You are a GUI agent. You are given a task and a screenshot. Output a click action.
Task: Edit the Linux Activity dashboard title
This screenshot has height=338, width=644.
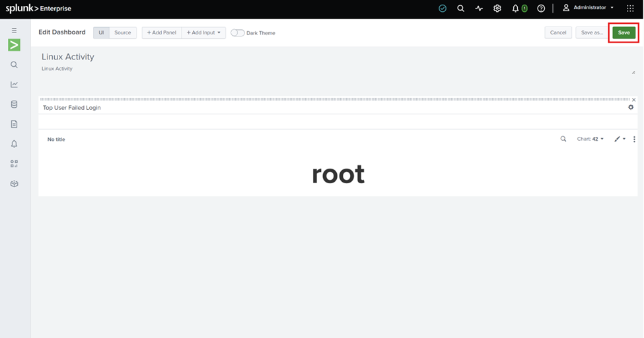(68, 57)
